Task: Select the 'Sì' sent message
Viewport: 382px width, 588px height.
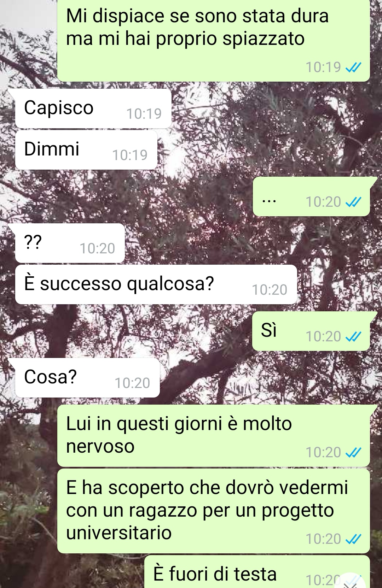Action: tap(311, 331)
